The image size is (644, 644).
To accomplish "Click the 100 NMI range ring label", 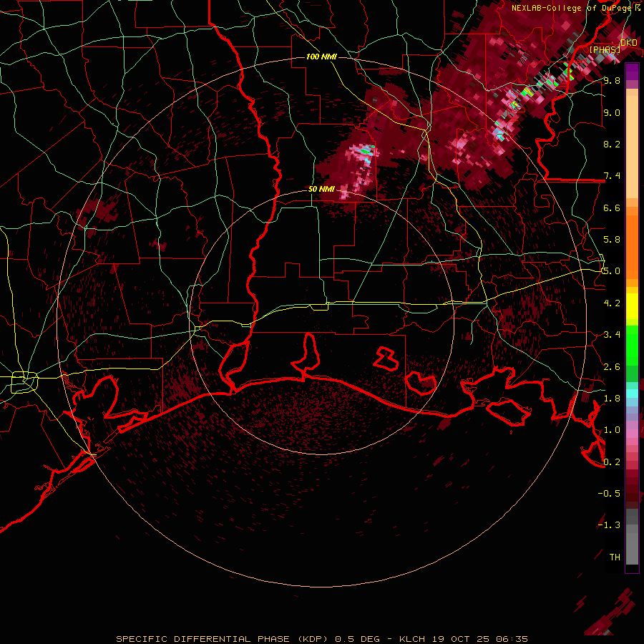I will (x=321, y=57).
